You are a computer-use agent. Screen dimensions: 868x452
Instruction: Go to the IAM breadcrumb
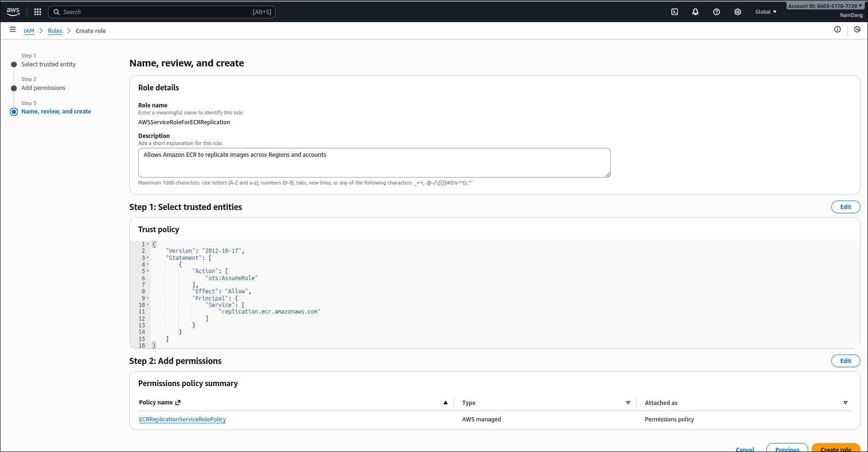click(x=29, y=31)
